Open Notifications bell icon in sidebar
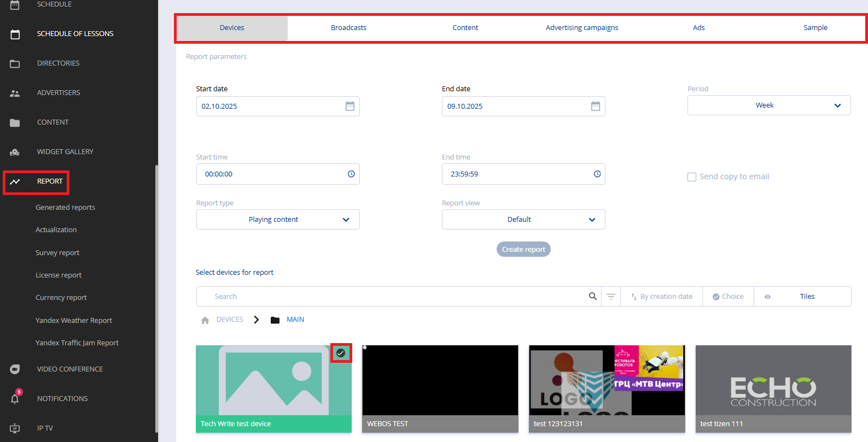868x442 pixels. tap(15, 398)
